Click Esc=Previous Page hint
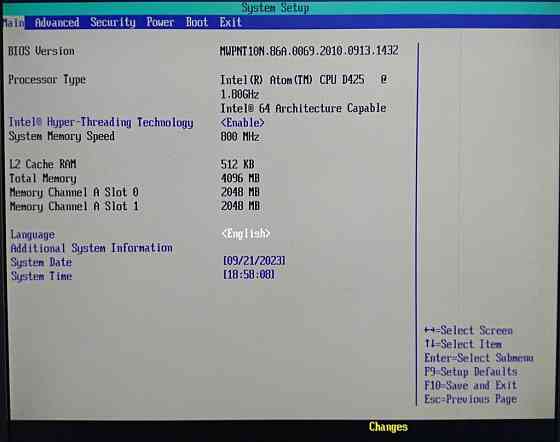Viewport: 560px width, 442px height. pos(470,399)
